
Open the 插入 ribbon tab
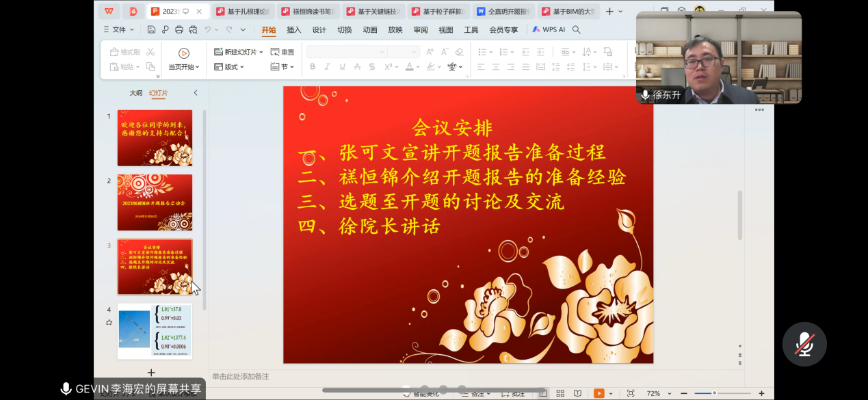[294, 30]
